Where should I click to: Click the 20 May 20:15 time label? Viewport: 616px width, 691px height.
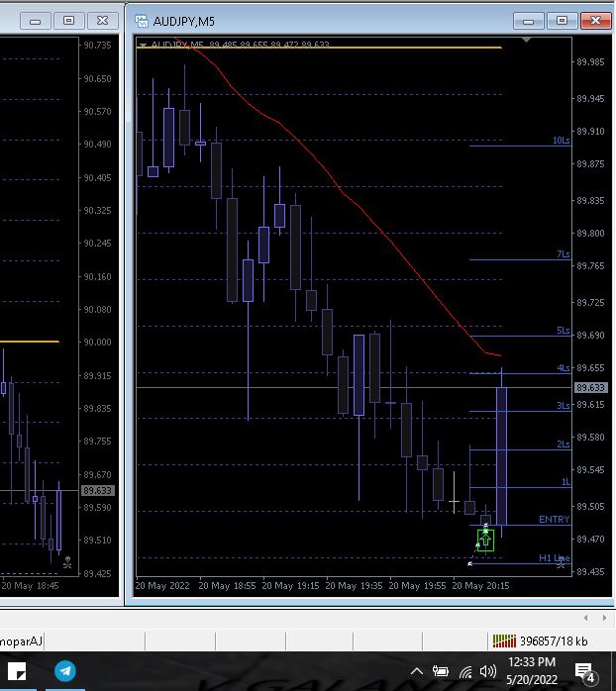[x=480, y=586]
